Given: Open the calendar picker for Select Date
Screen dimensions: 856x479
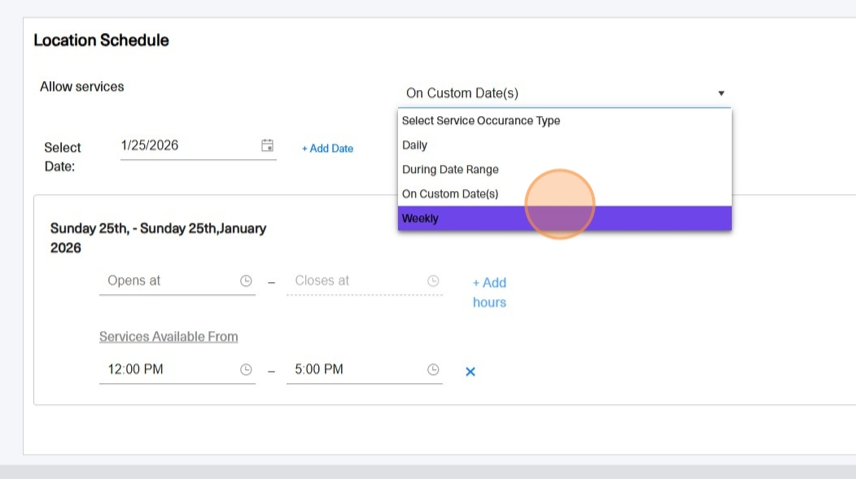Looking at the screenshot, I should tap(267, 145).
